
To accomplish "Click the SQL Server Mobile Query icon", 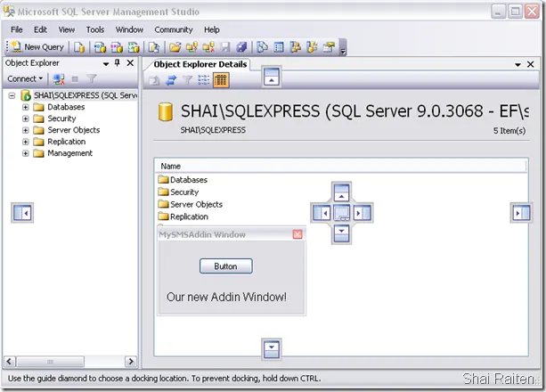I will 153,47.
